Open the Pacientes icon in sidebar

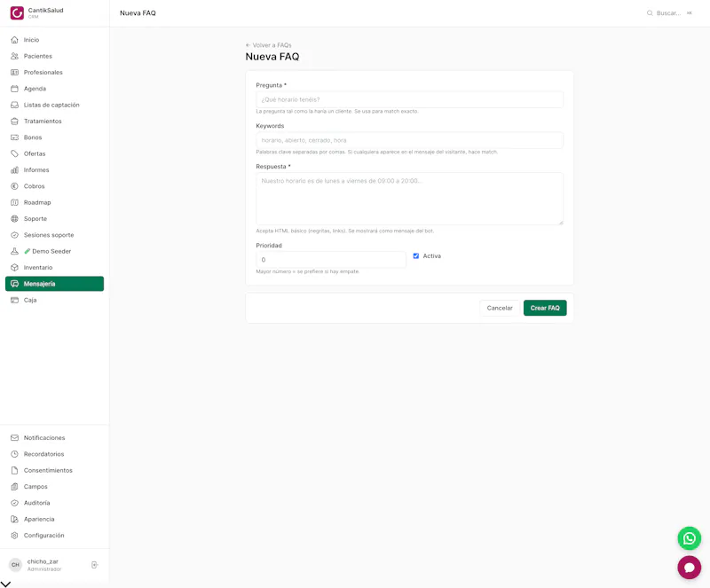tap(14, 56)
